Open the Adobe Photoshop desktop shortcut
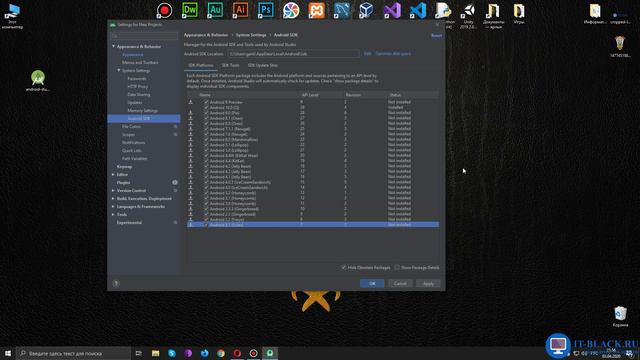Image resolution: width=640 pixels, height=360 pixels. point(266,10)
